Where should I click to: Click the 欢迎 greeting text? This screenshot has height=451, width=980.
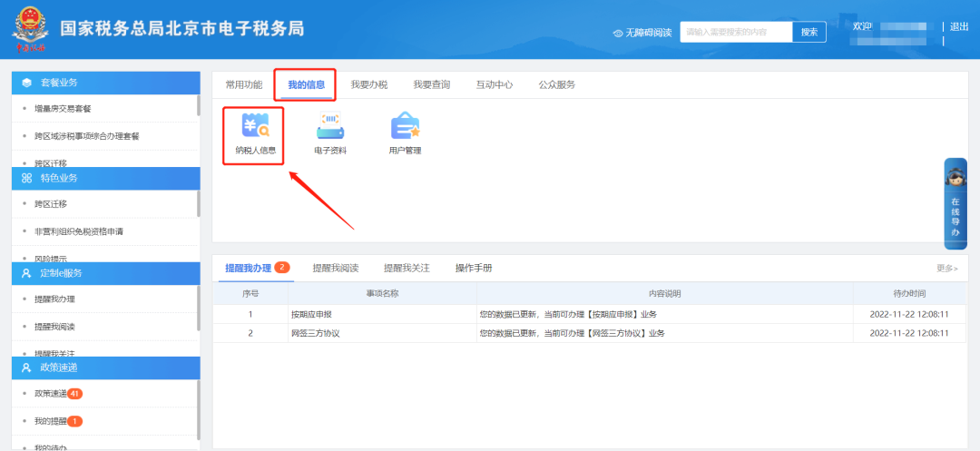pyautogui.click(x=862, y=26)
